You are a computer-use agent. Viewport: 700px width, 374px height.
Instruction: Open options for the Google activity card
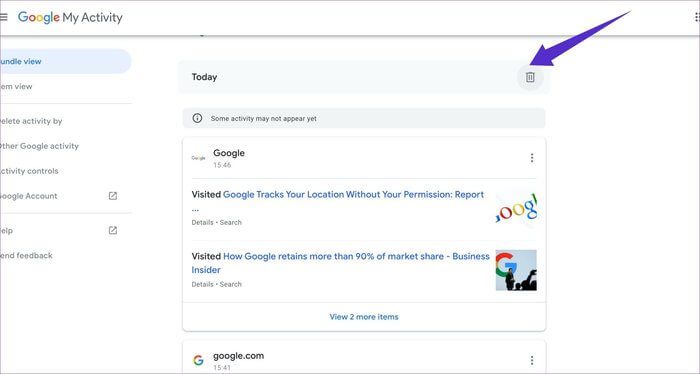pos(532,158)
